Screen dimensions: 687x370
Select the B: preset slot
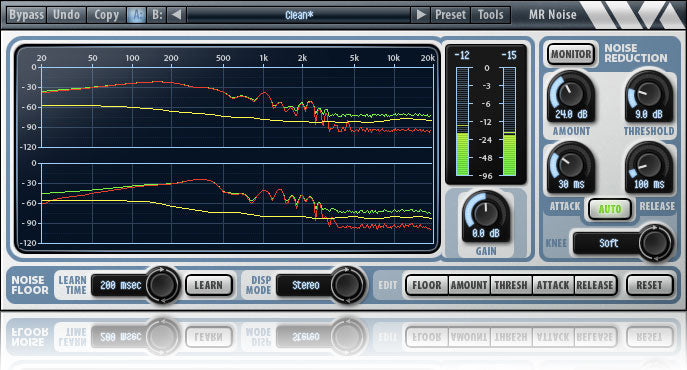coord(156,15)
